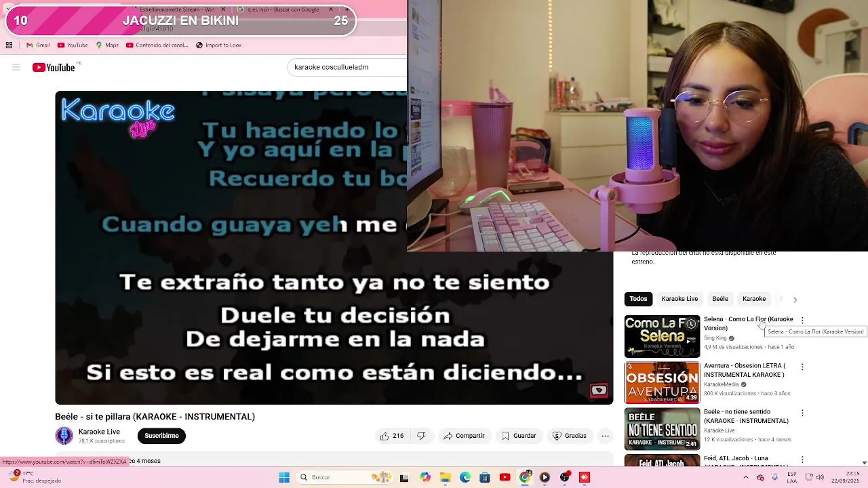Viewport: 868px width, 488px height.
Task: Open the Gmail bookmark
Action: 38,45
